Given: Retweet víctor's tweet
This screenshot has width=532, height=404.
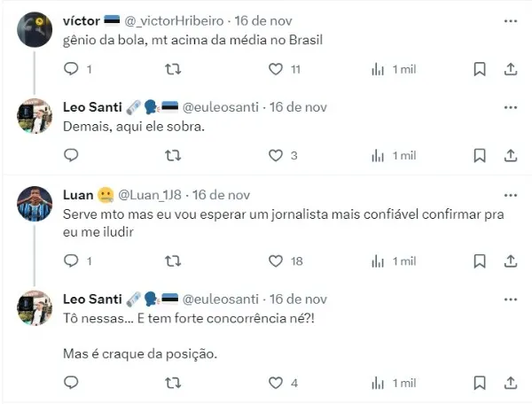Looking at the screenshot, I should 174,68.
